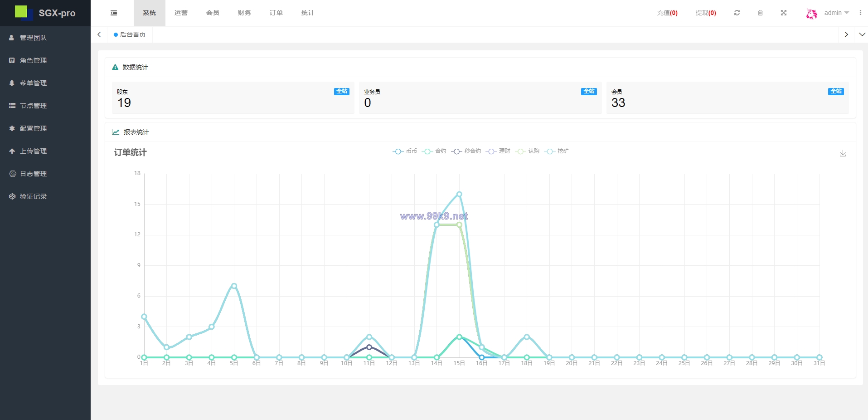The height and width of the screenshot is (420, 868).
Task: Click the 5日 data point at 7
Action: 234,286
